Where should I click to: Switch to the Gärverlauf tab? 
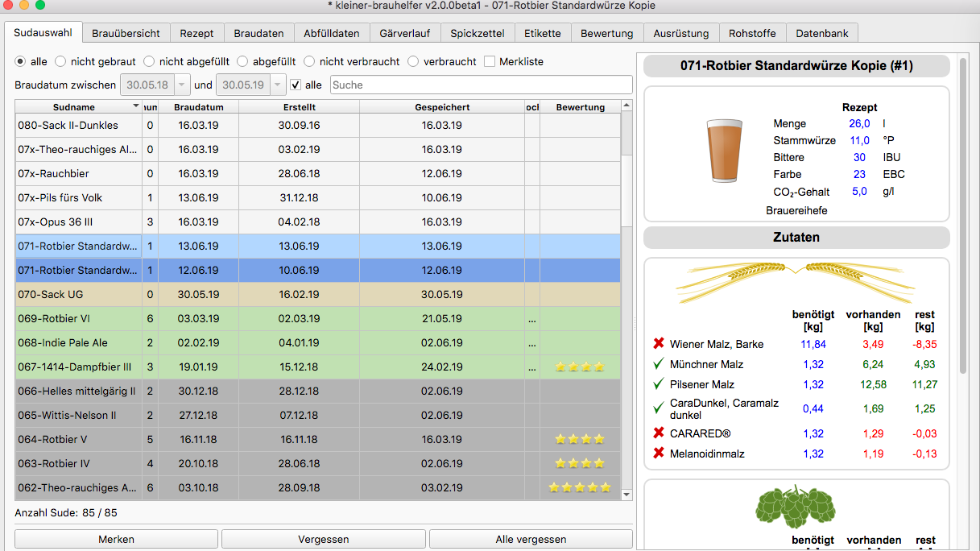click(405, 33)
